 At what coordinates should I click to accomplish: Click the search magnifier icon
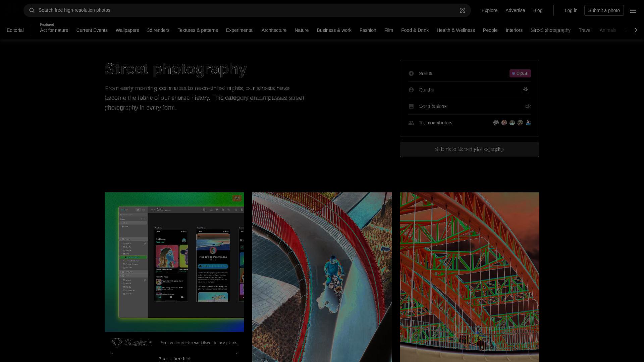[x=32, y=10]
